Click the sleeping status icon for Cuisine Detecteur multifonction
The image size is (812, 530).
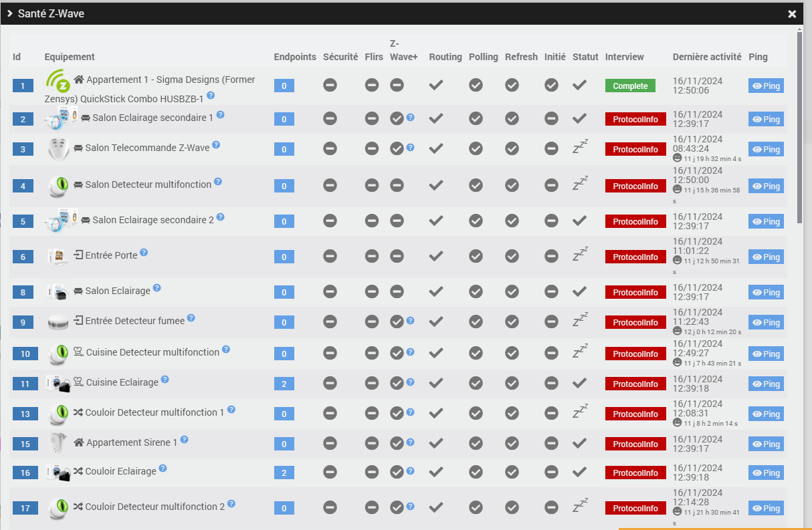580,352
